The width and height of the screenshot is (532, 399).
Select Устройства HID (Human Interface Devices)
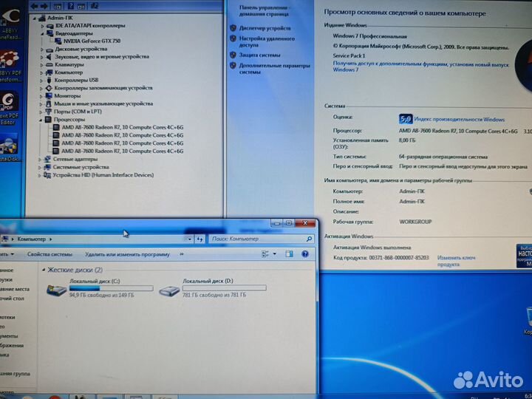(x=103, y=175)
